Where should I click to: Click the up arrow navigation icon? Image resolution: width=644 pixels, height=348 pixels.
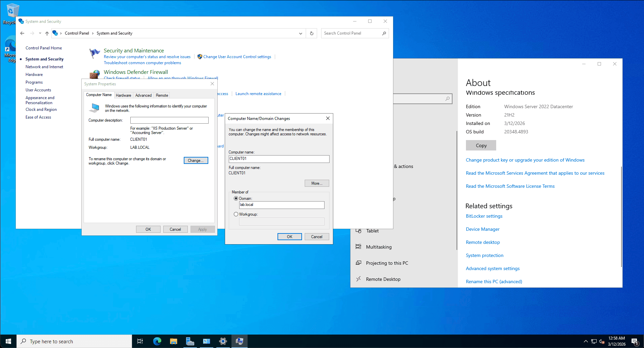click(x=47, y=33)
